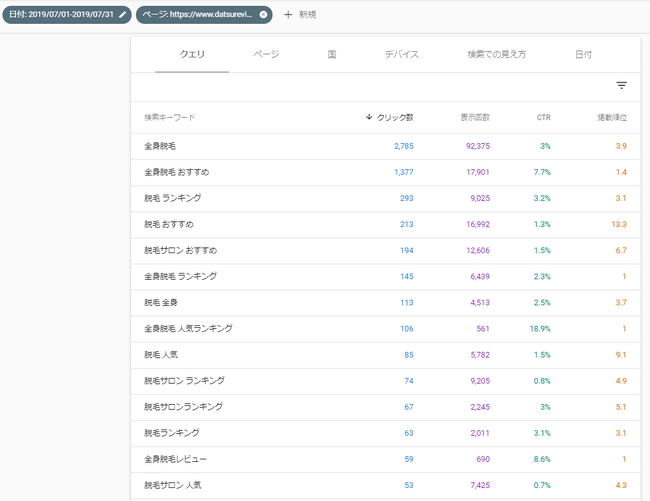Click the pencil edit icon on date filter

coord(122,15)
